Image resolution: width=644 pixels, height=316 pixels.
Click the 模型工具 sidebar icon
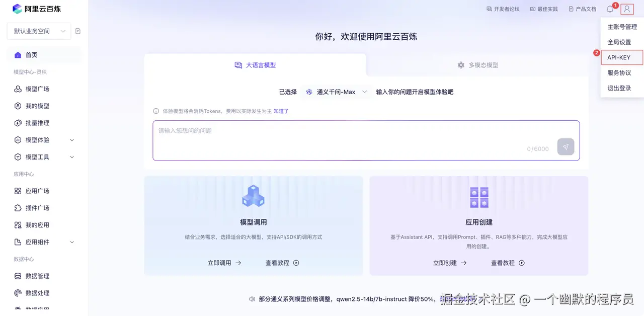(x=18, y=157)
